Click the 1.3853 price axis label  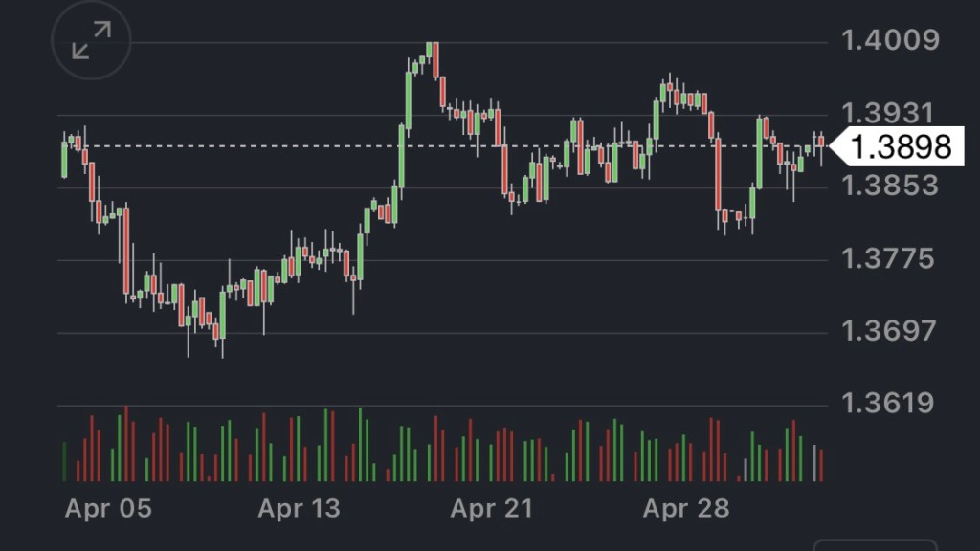coord(889,187)
